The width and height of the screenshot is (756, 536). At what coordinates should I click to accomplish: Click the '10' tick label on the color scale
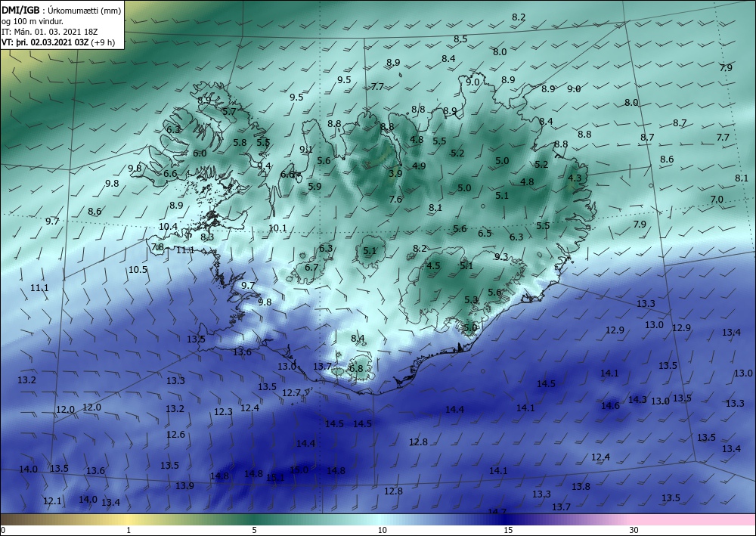tap(382, 531)
